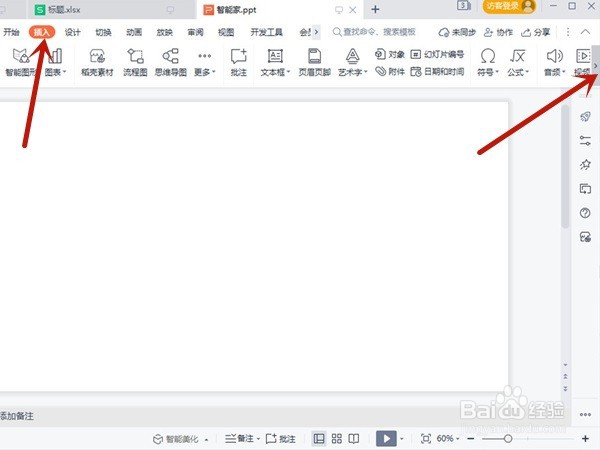
Task: Check the 未同步 cloud sync status
Action: (457, 32)
